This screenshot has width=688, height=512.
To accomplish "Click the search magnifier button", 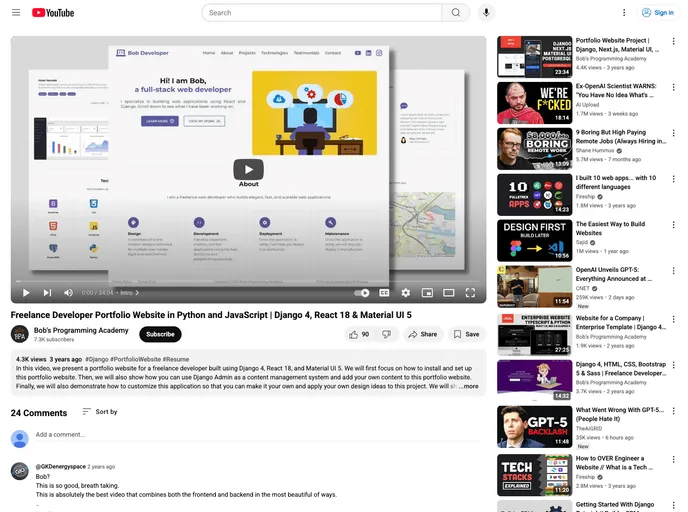I will click(x=456, y=13).
